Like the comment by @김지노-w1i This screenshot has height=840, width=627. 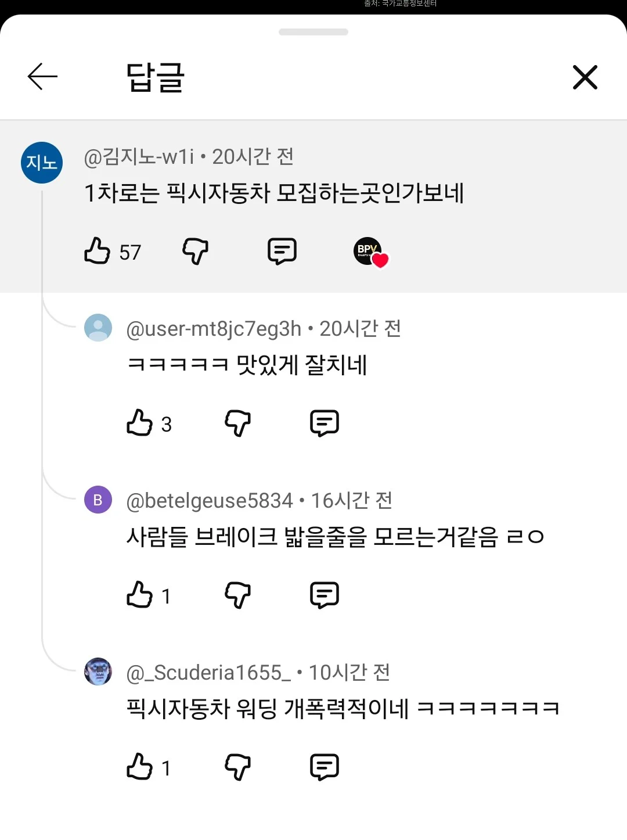pos(97,251)
